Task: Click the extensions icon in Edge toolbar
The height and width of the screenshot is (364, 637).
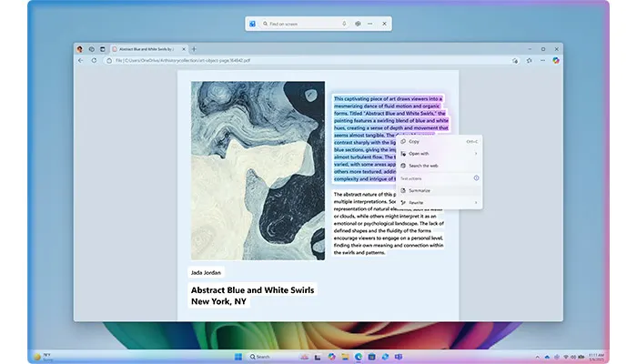Action: 515,61
